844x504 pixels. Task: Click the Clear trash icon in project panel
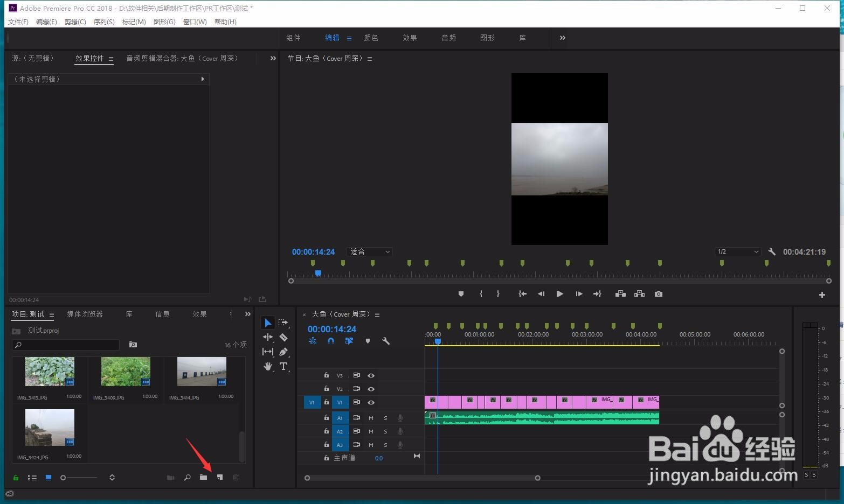(236, 477)
